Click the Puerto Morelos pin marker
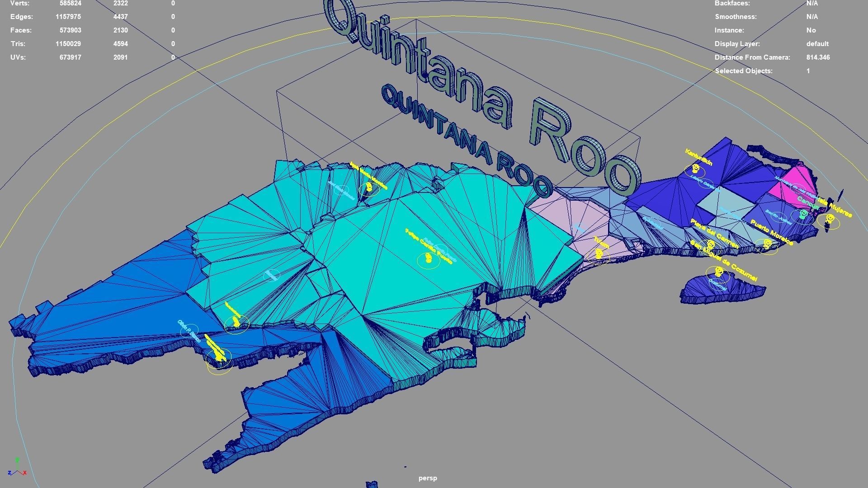Viewport: 868px width, 488px height. click(x=767, y=244)
